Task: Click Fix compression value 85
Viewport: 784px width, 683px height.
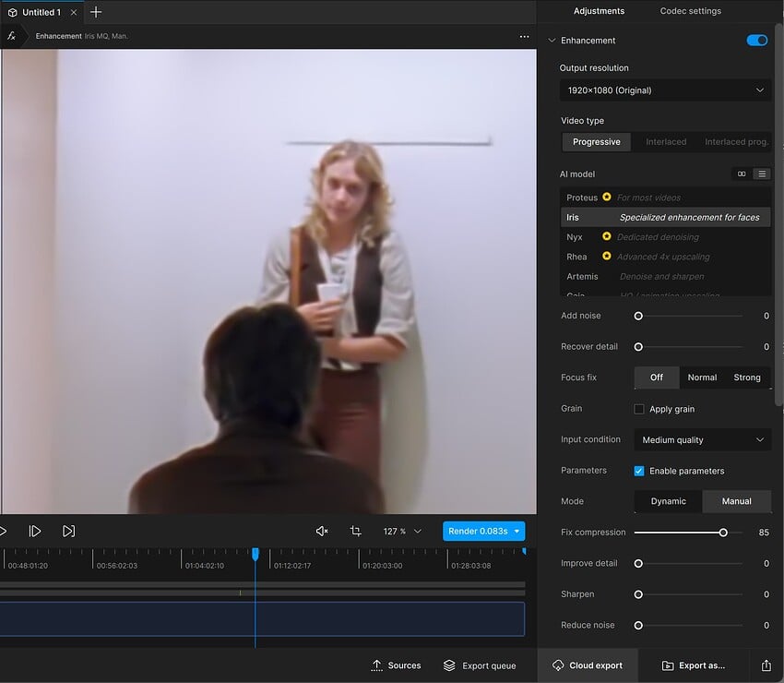Action: (x=764, y=533)
